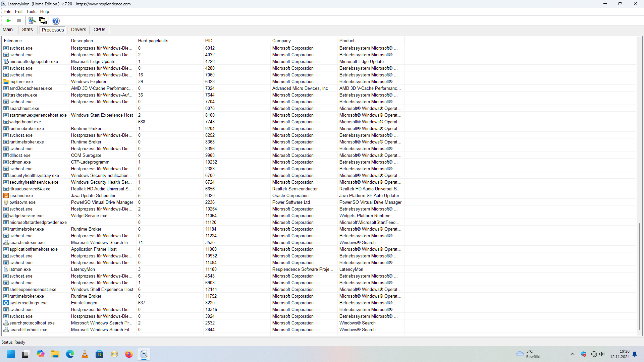Screen dimensions: 644x362
Task: Select the jusched.exe Java icon row
Action: point(6,195)
